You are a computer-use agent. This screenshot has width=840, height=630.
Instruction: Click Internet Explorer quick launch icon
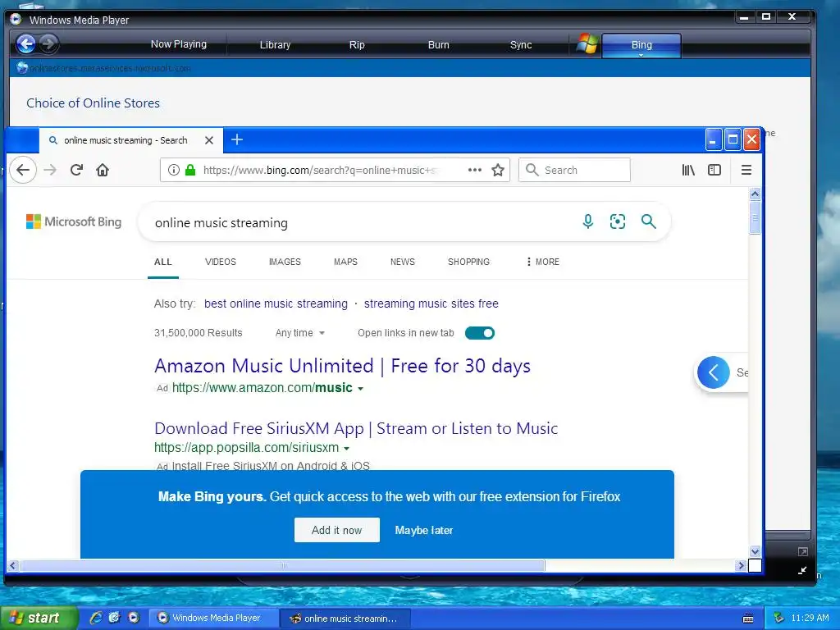tap(95, 618)
